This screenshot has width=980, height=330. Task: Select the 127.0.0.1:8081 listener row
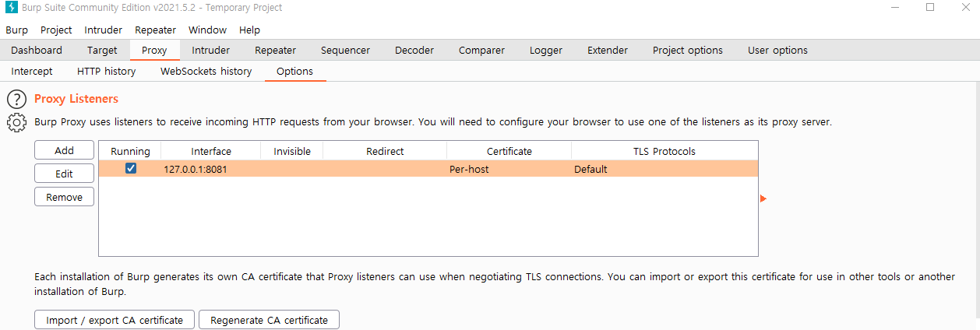click(x=428, y=169)
